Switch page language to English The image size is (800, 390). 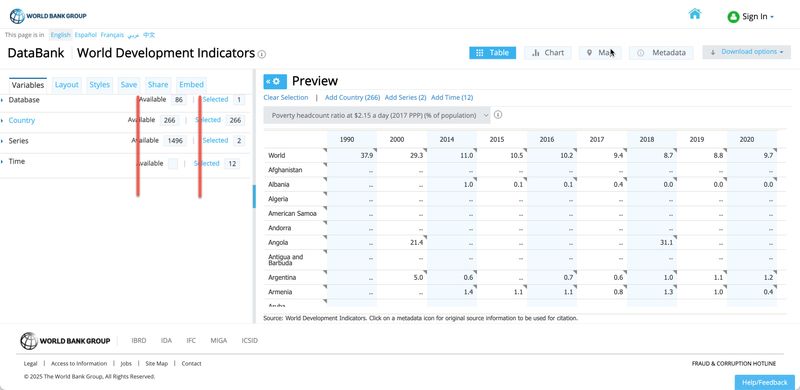coord(60,35)
